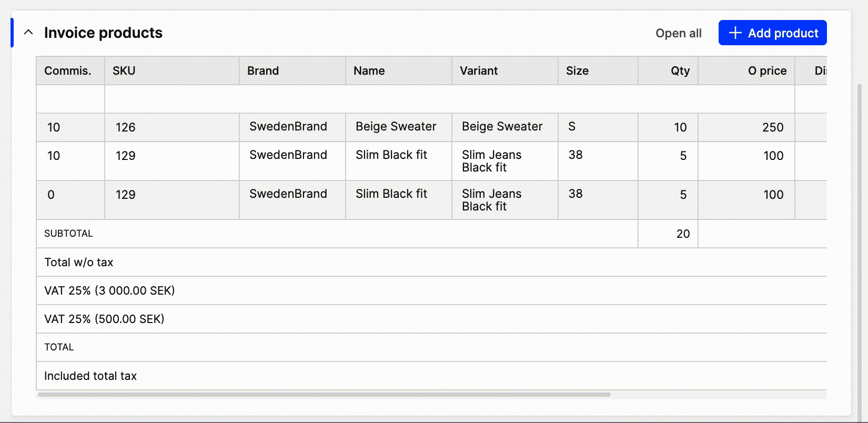Select the size S cell
The height and width of the screenshot is (423, 868).
pos(572,127)
